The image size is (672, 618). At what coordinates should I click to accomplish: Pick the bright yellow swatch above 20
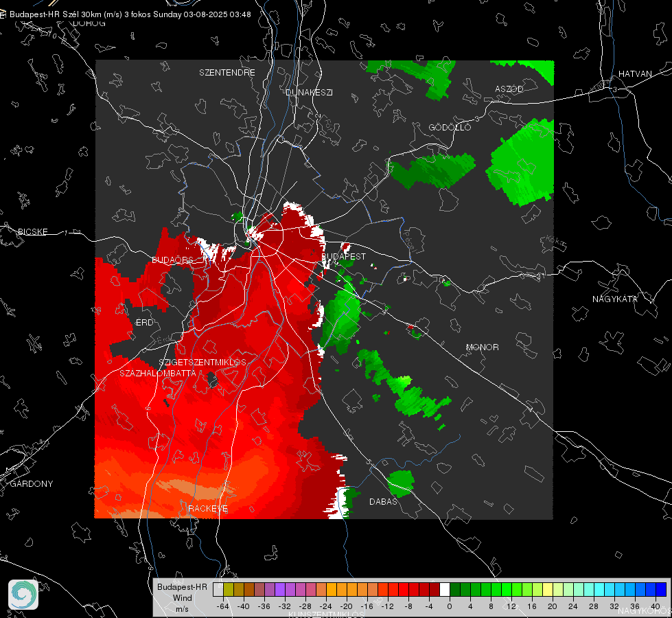click(x=548, y=590)
